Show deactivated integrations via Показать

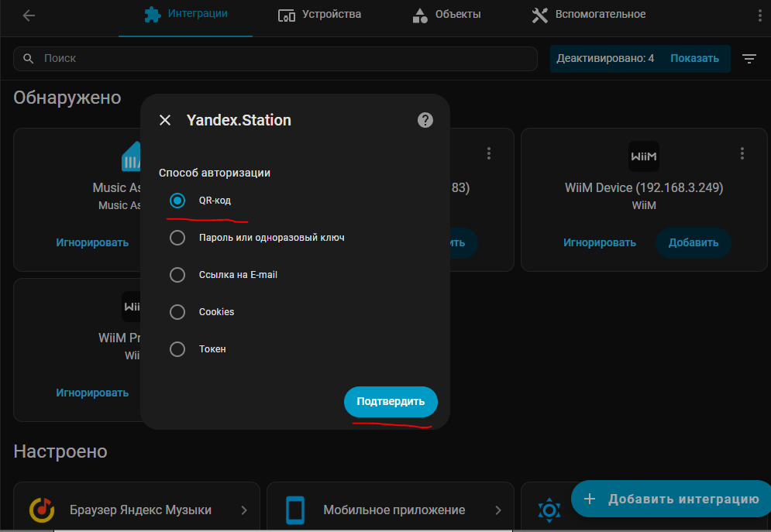[694, 58]
